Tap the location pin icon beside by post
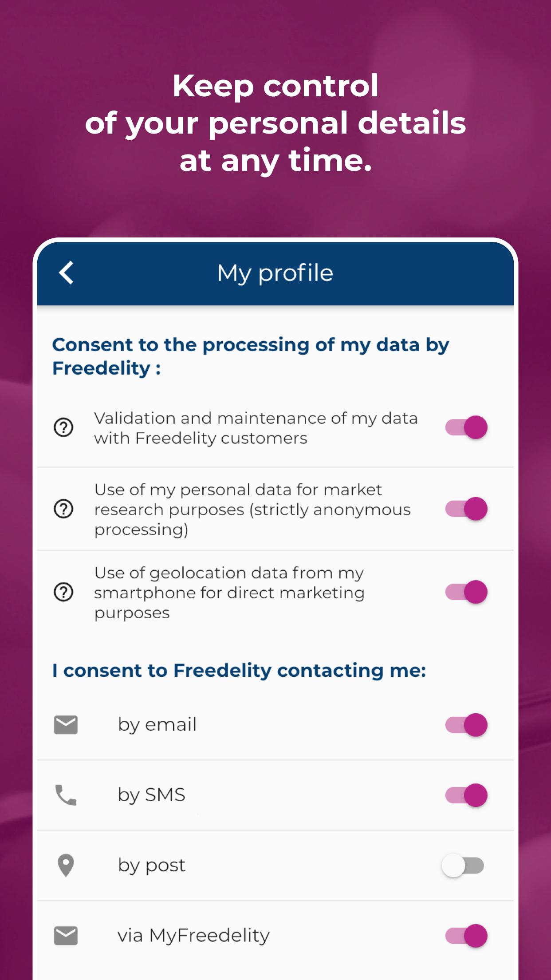This screenshot has height=980, width=551. [x=66, y=865]
